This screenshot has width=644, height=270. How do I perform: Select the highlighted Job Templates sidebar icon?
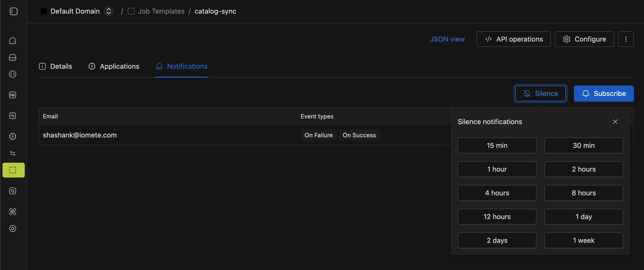click(x=14, y=170)
